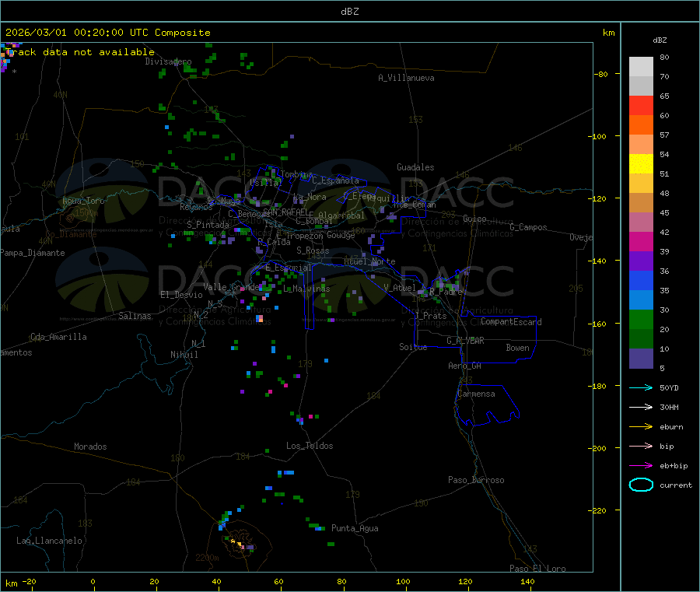Click the 'Guadales' place label

coord(415,167)
